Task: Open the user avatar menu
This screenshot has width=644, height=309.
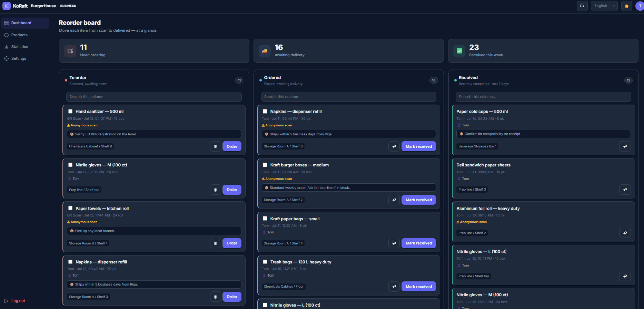Action: click(640, 6)
